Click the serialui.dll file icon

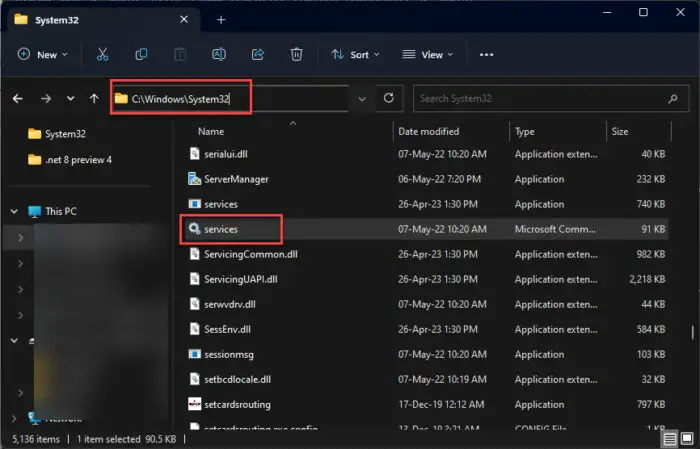(195, 154)
